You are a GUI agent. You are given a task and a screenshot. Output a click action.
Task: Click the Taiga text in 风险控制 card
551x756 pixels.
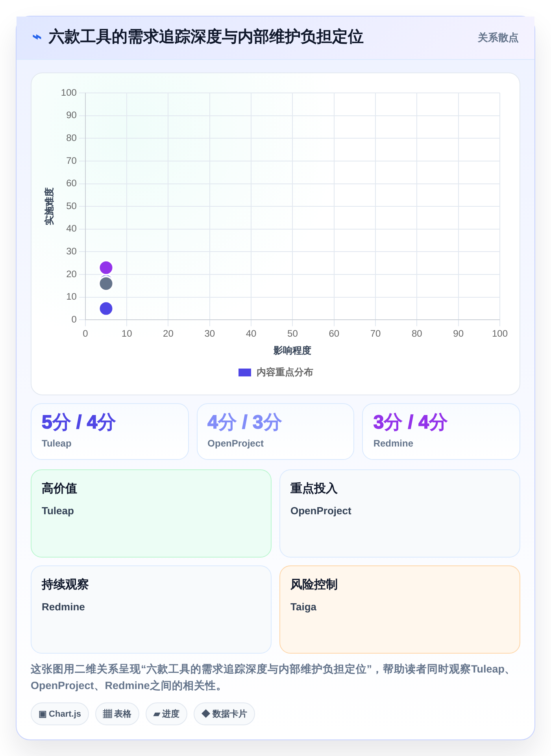(303, 607)
